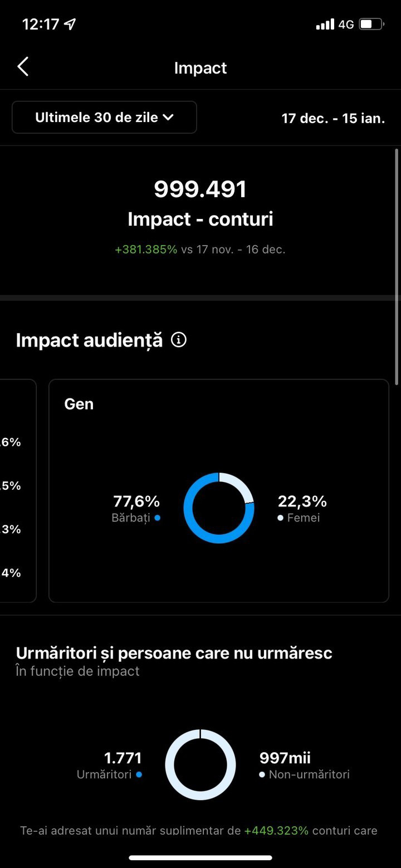Tap the chevron on the period selector
Screen dimensions: 401x868
[168, 118]
